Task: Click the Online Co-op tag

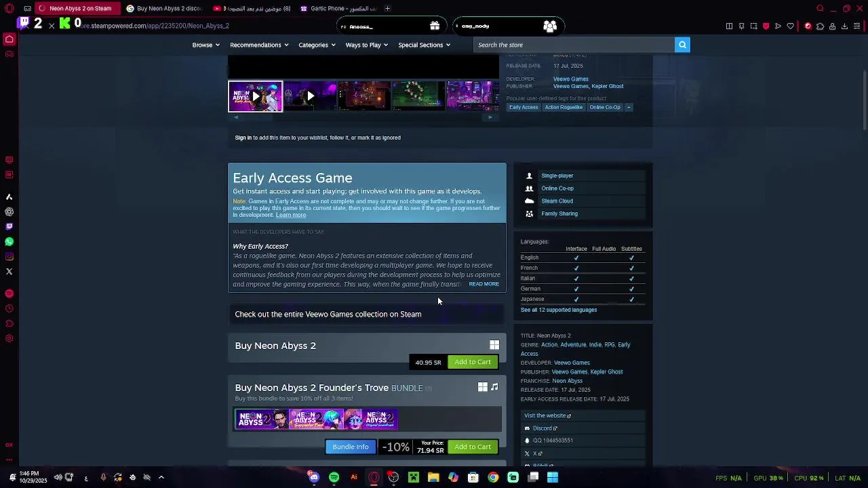Action: coord(605,107)
